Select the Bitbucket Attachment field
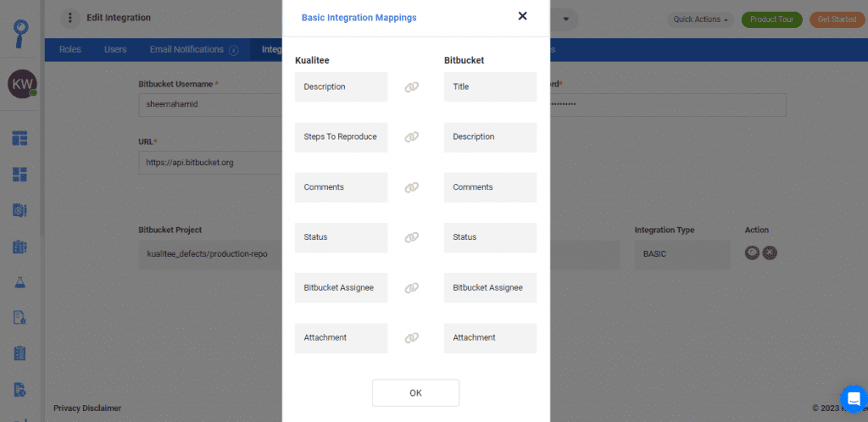This screenshot has height=422, width=868. click(490, 338)
